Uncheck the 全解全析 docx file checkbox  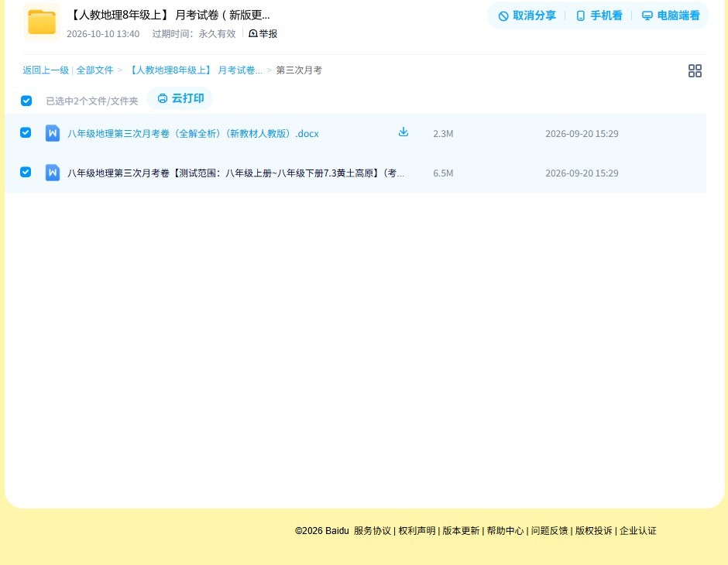(26, 132)
